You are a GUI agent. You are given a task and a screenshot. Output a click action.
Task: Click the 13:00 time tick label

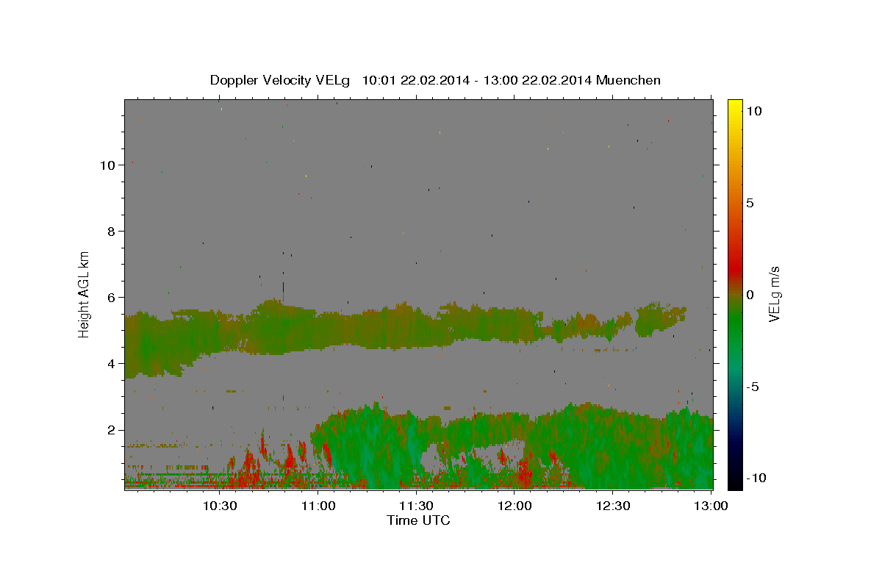[711, 506]
